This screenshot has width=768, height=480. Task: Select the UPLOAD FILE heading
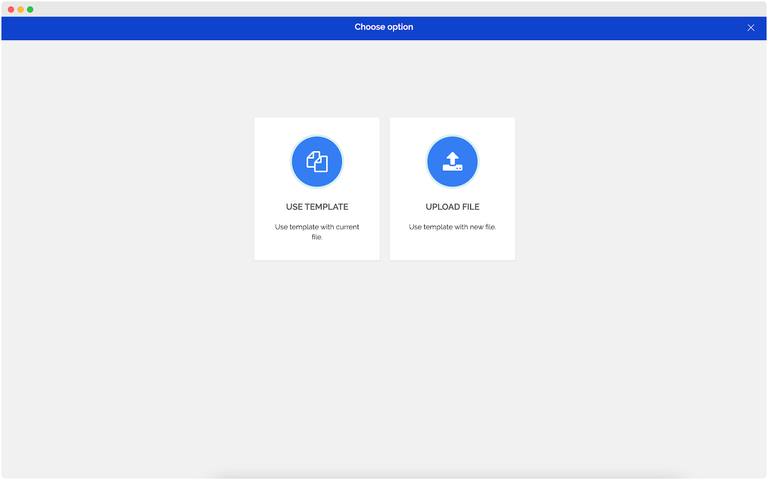coord(452,207)
